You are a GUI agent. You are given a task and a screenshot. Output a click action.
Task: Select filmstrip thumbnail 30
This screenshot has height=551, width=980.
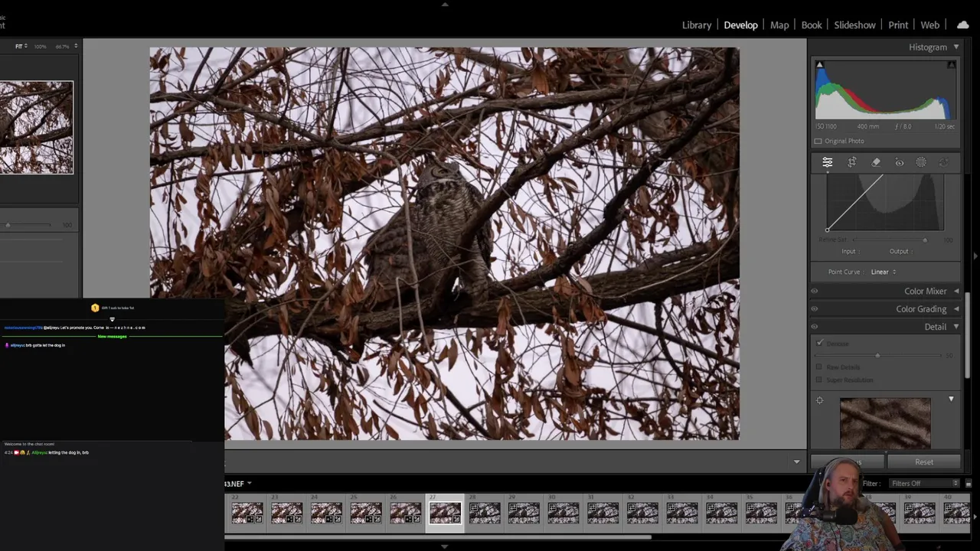click(x=563, y=513)
